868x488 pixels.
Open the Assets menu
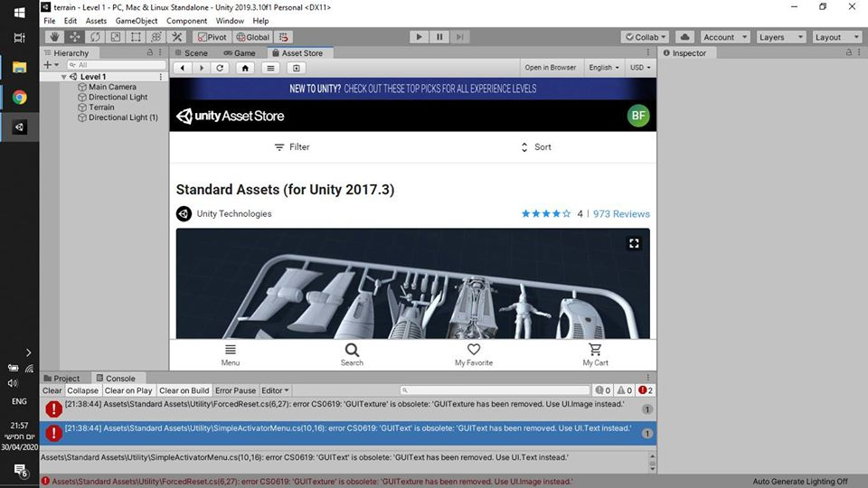coord(96,21)
